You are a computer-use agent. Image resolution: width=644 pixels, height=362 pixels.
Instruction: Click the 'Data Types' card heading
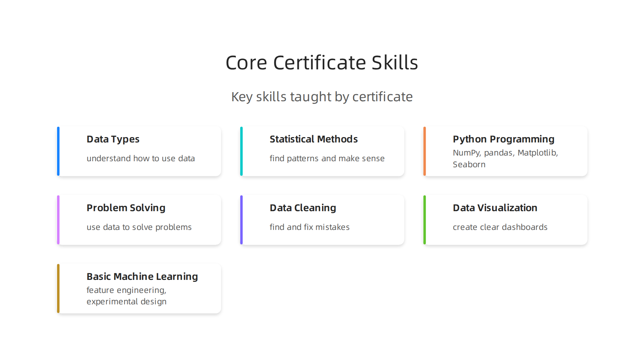click(x=113, y=139)
